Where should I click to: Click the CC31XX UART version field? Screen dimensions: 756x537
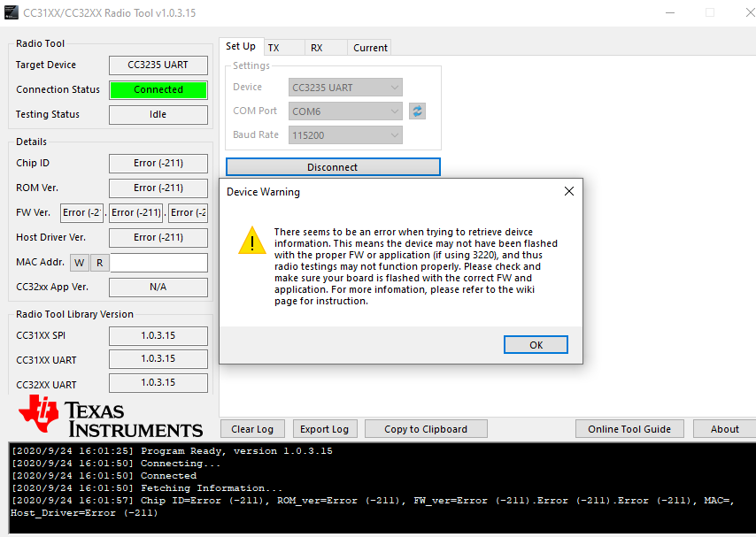(x=158, y=359)
